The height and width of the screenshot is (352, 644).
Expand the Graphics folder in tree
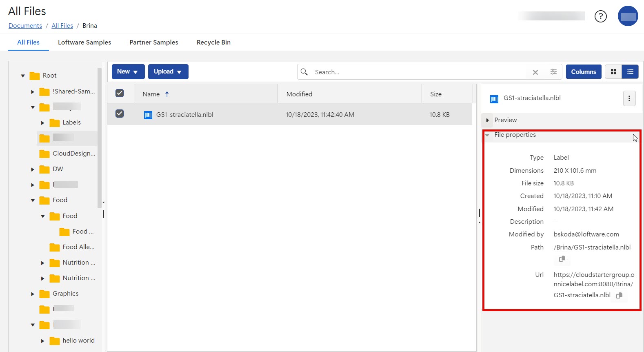[33, 294]
